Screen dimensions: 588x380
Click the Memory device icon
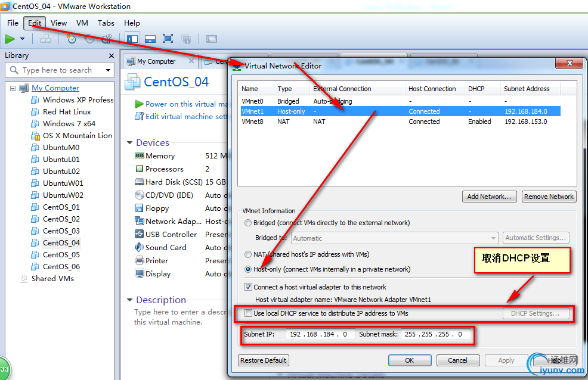(x=140, y=155)
